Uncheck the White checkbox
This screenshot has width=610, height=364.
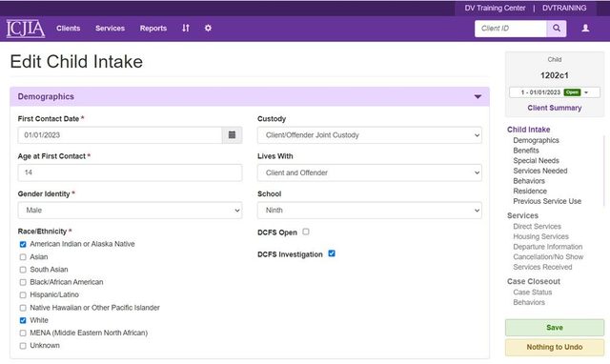pyautogui.click(x=23, y=320)
